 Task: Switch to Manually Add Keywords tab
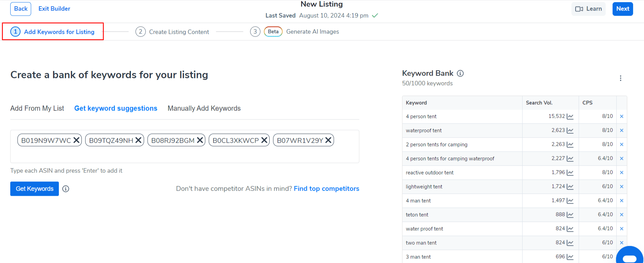click(x=204, y=108)
